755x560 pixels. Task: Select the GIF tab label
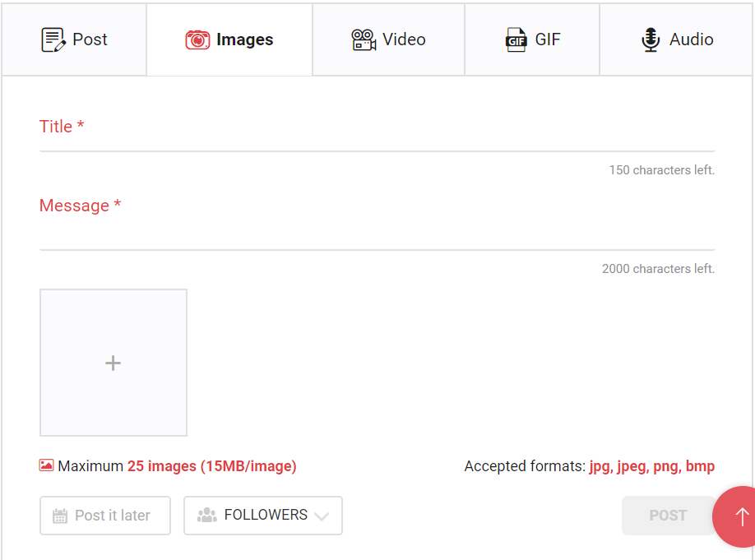point(548,39)
